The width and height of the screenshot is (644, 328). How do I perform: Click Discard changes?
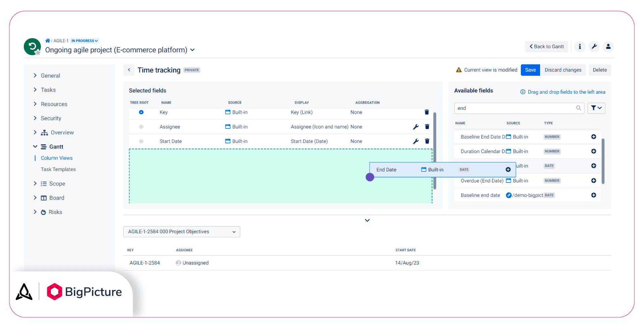(563, 70)
